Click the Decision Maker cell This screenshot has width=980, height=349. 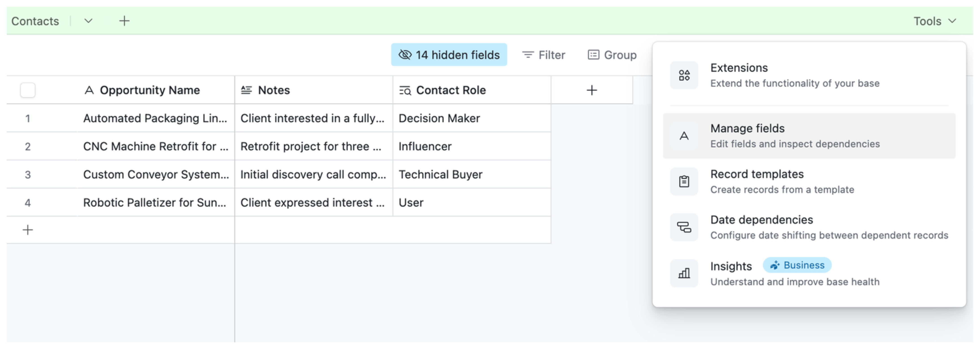click(x=439, y=118)
